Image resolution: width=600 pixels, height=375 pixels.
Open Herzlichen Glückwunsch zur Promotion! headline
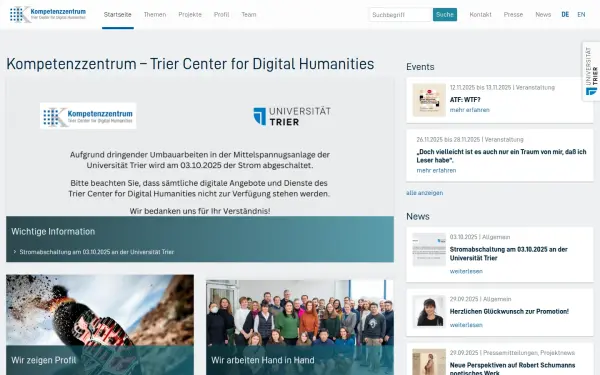point(509,311)
